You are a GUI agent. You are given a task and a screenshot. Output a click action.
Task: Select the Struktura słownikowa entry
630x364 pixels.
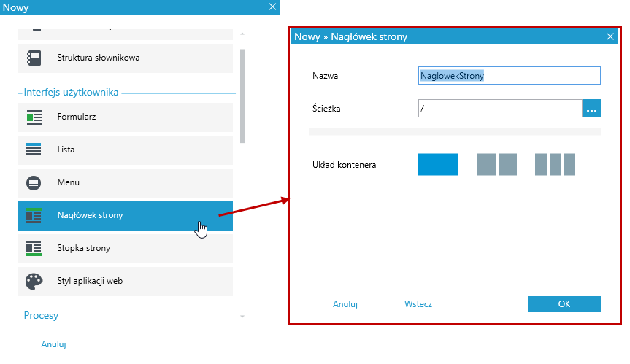click(x=125, y=58)
